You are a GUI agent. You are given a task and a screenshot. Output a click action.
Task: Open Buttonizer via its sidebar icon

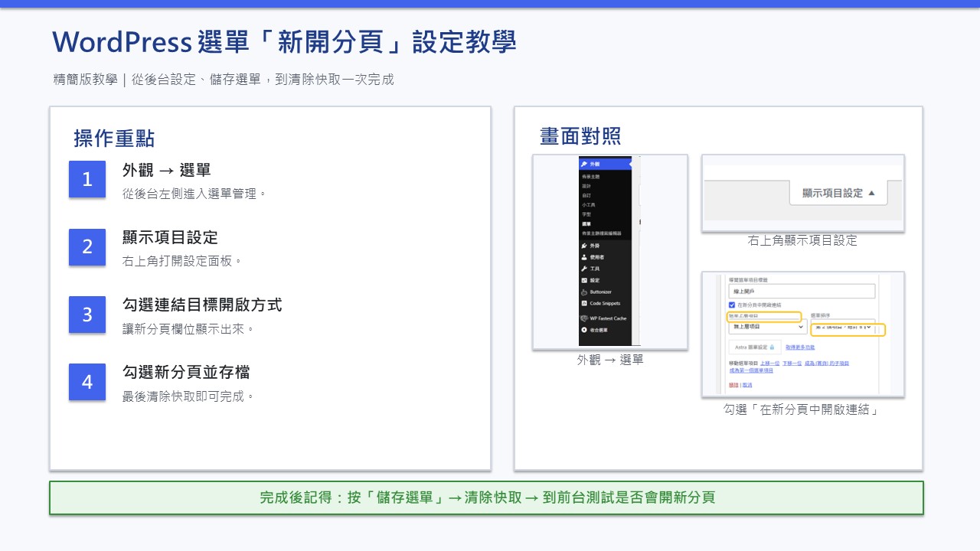[584, 292]
